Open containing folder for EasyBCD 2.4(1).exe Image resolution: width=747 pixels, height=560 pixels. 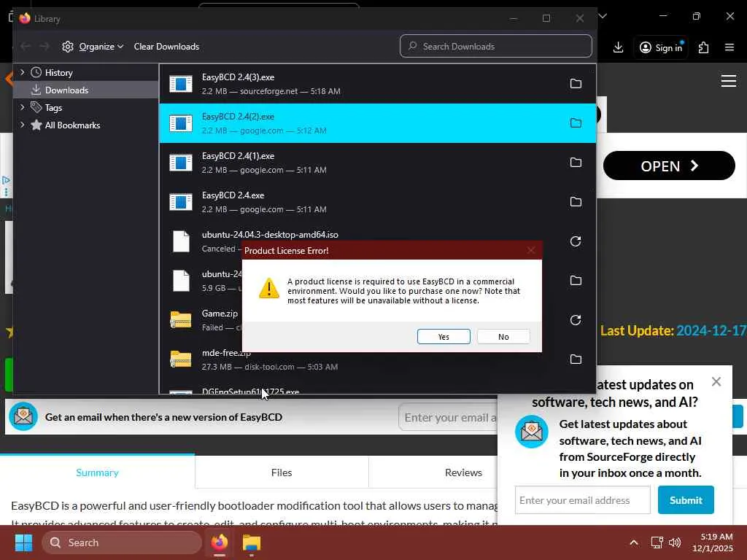576,163
